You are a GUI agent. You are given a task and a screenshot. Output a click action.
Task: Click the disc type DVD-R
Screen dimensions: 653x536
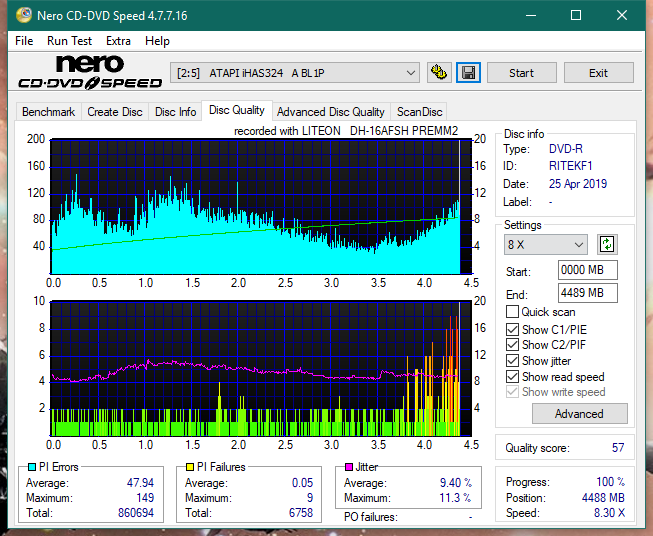(x=566, y=149)
